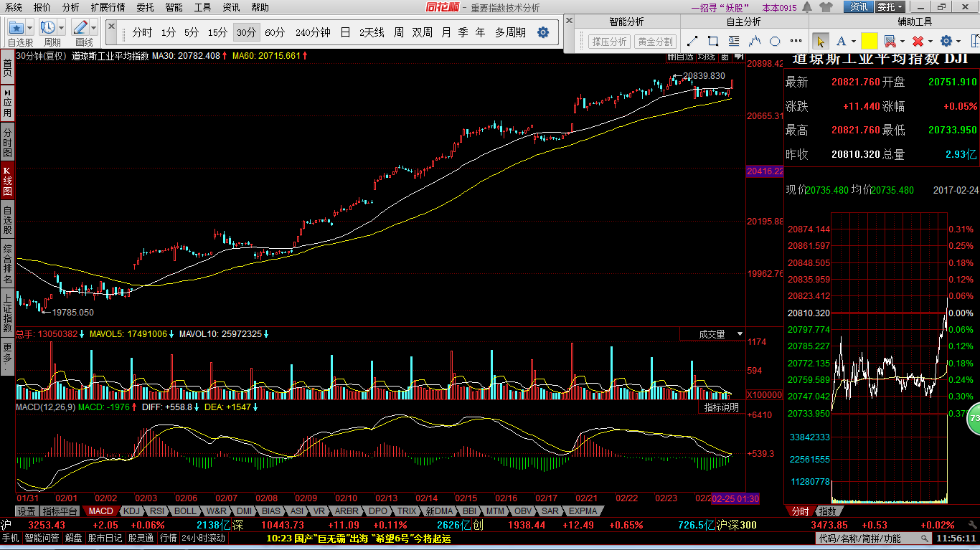This screenshot has width=980, height=550.
Task: Switch chart to 多周期 view
Action: [510, 33]
